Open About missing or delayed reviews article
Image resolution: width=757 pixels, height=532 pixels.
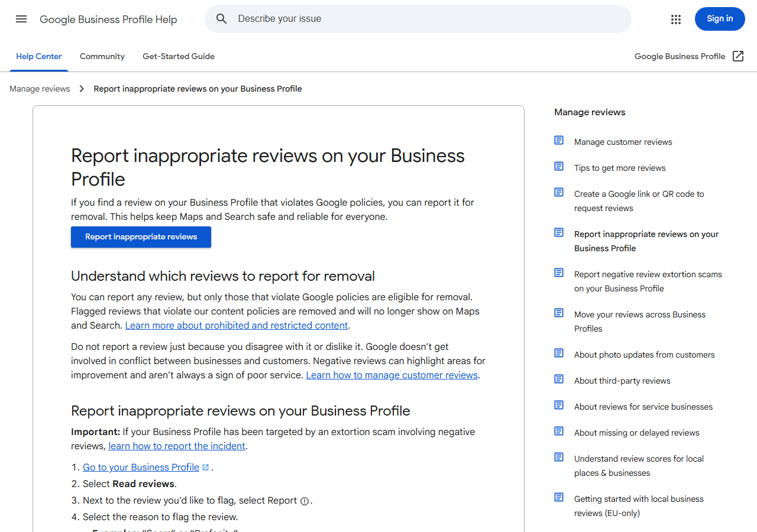pos(637,433)
